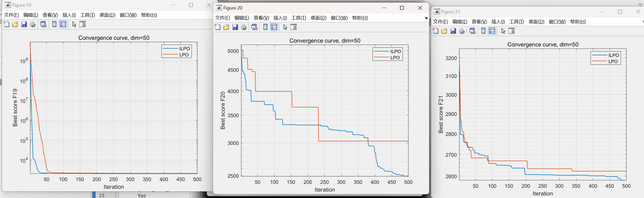Image resolution: width=644 pixels, height=198 pixels.
Task: Click New Figure icon in Figure 19
Action: click(x=7, y=24)
